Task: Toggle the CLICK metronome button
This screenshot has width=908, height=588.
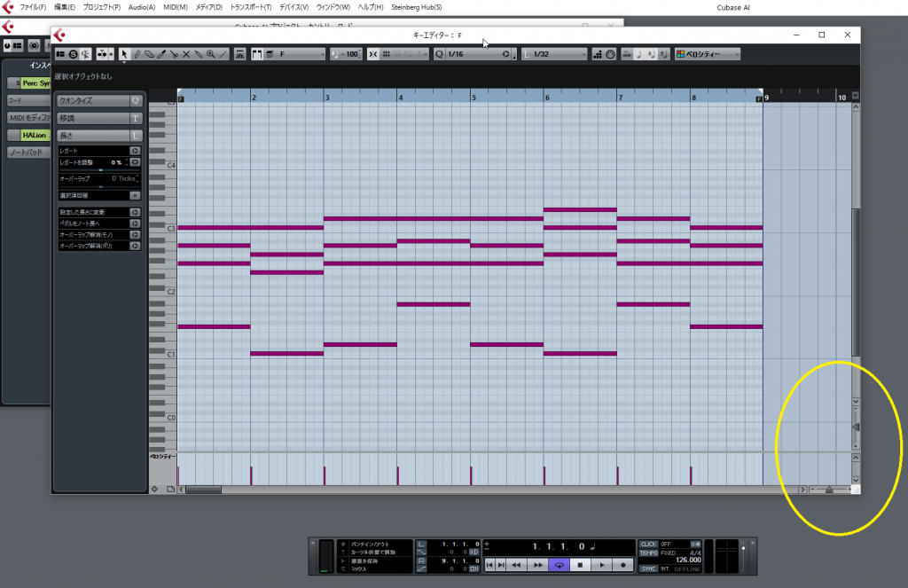Action: [648, 545]
